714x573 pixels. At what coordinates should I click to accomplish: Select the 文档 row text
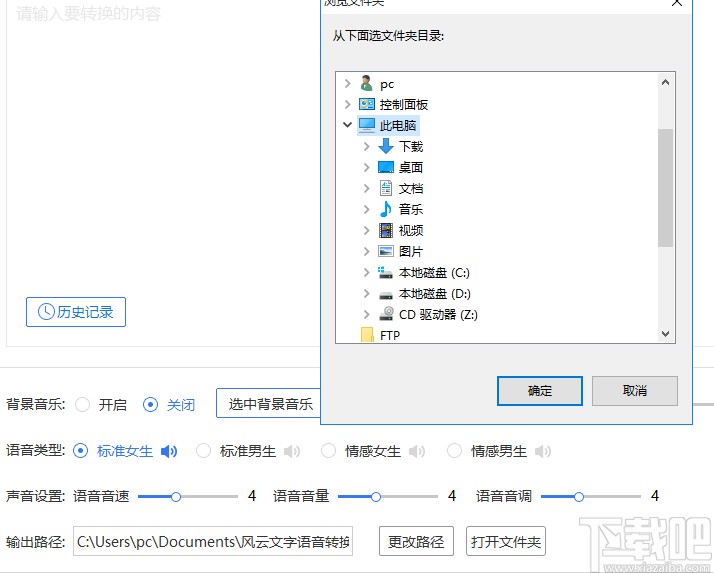pos(411,188)
